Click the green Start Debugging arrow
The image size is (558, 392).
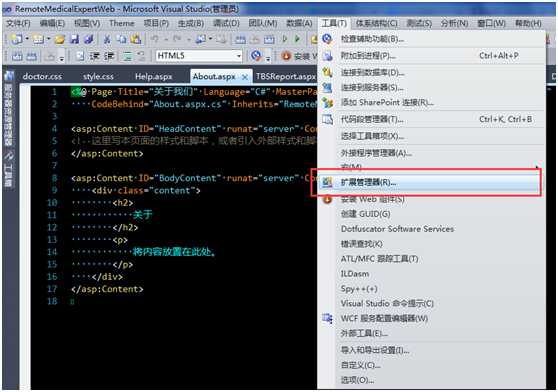tap(297, 39)
